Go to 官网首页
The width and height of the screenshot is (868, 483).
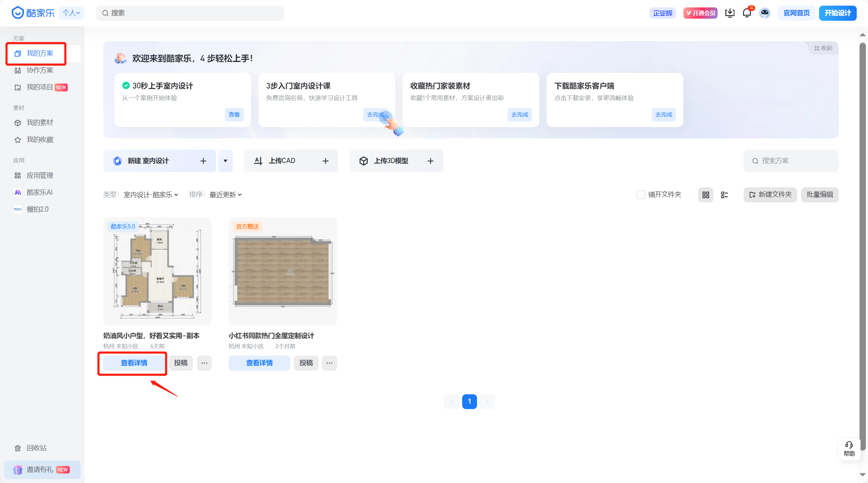coord(796,13)
